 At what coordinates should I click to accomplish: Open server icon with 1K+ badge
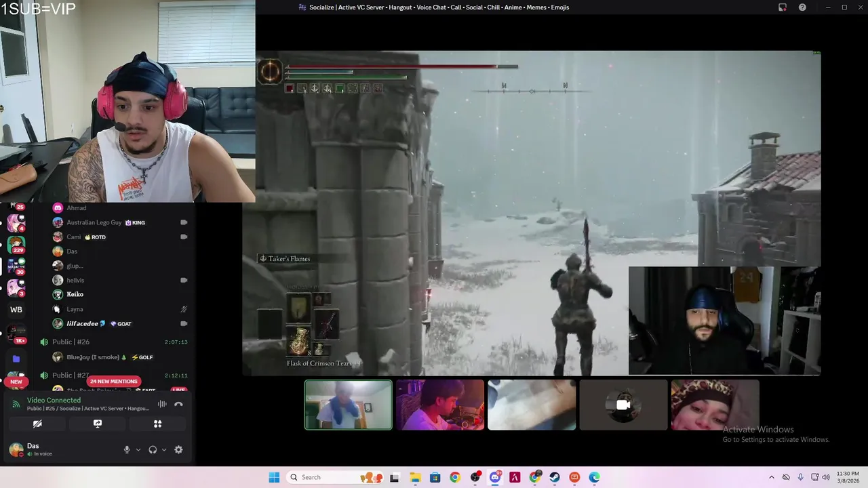[x=16, y=333]
